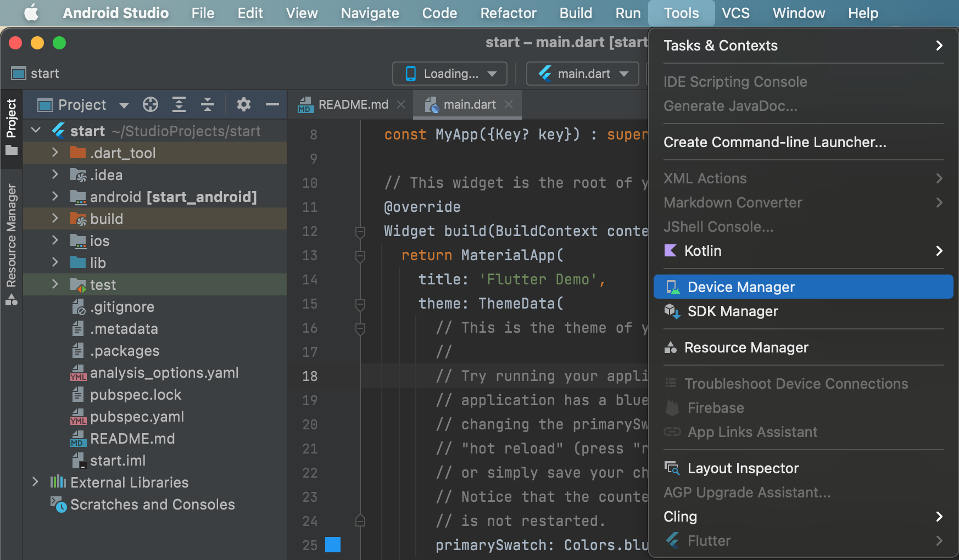Expand the test folder
Screen dimensions: 959x560
[55, 284]
